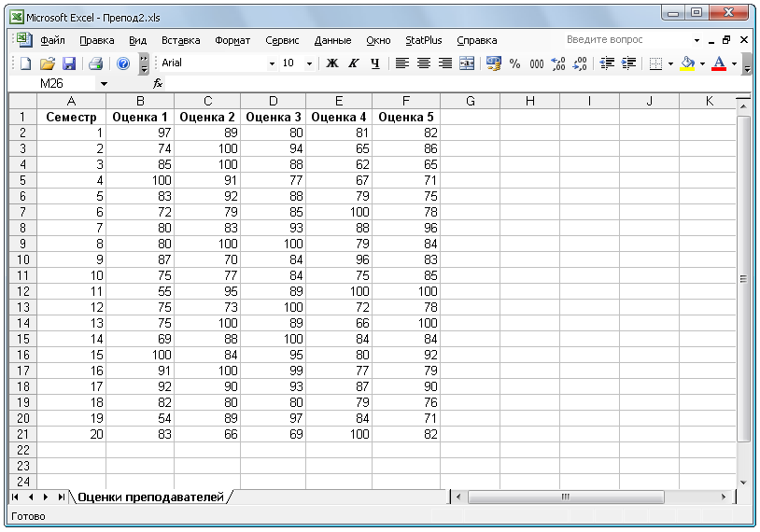Select column F header
The image size is (760, 532).
[406, 101]
